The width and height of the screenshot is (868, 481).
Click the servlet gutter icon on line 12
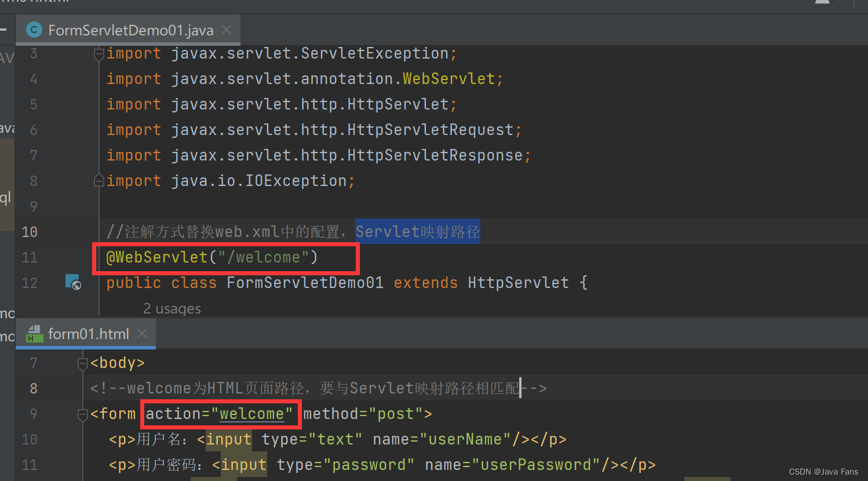point(74,282)
